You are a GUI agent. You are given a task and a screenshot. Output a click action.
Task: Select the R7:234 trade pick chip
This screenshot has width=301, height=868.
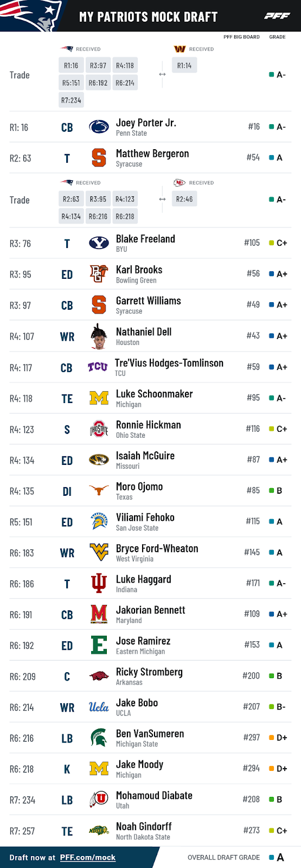click(x=71, y=100)
